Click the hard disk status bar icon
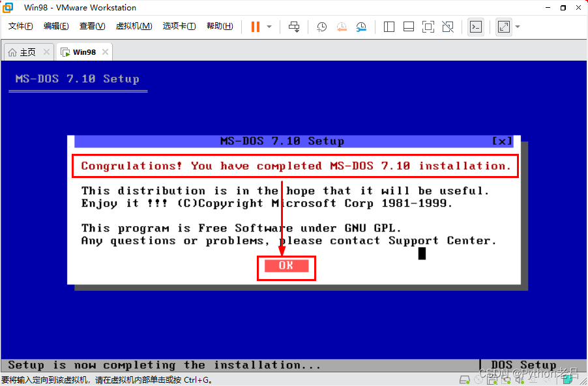Screen dimensions: 588x386 click(465, 380)
